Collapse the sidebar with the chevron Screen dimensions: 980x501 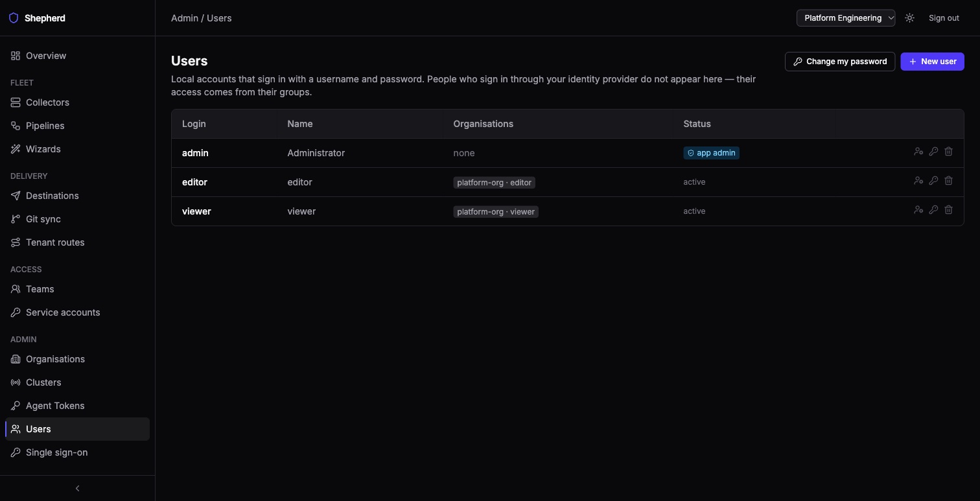point(77,488)
